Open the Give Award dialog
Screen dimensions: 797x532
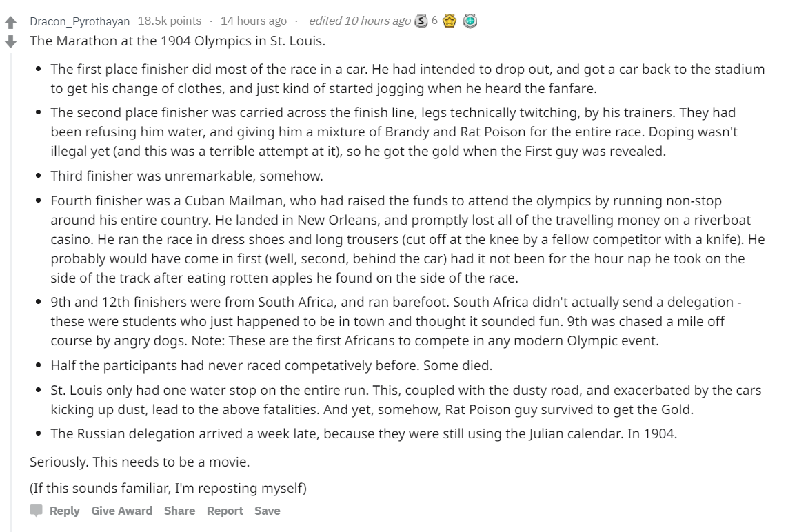pyautogui.click(x=121, y=511)
